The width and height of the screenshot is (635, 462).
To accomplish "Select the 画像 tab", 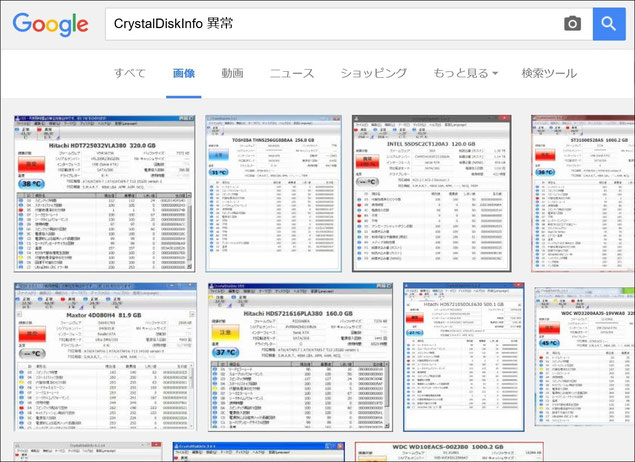I will coord(183,73).
